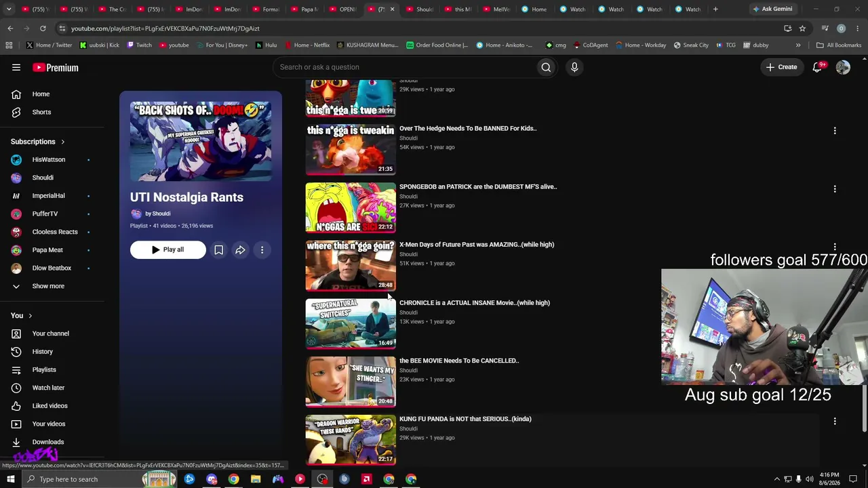This screenshot has width=868, height=488.
Task: Show hidden bookmarks with the overflow chevron
Action: 798,45
